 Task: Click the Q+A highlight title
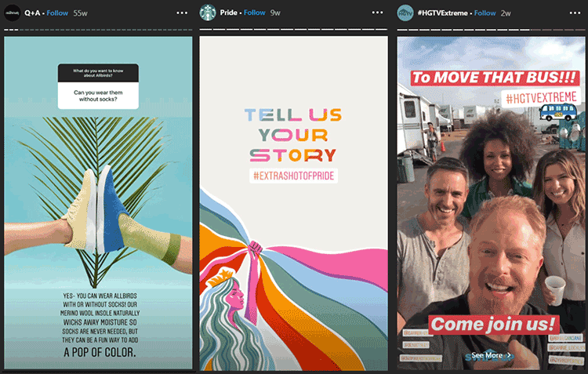click(32, 13)
